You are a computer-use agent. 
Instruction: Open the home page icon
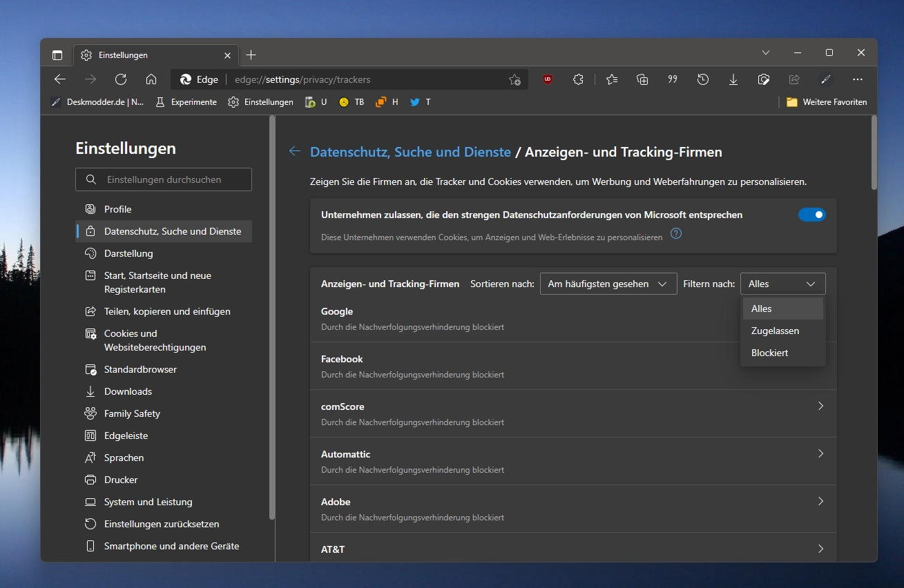click(151, 79)
